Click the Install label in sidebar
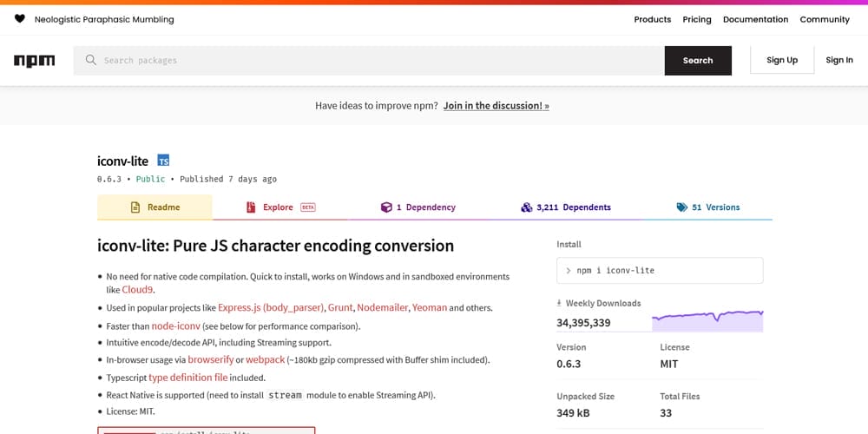 click(569, 244)
